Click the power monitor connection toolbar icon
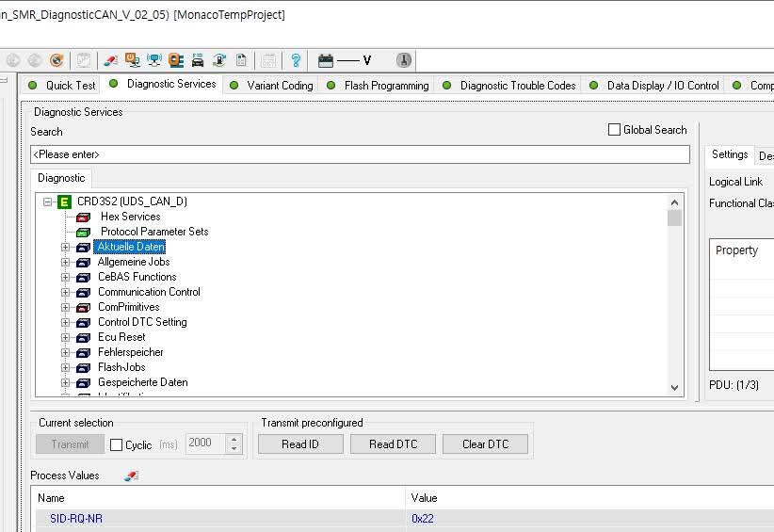Image resolution: width=774 pixels, height=532 pixels. [132, 60]
